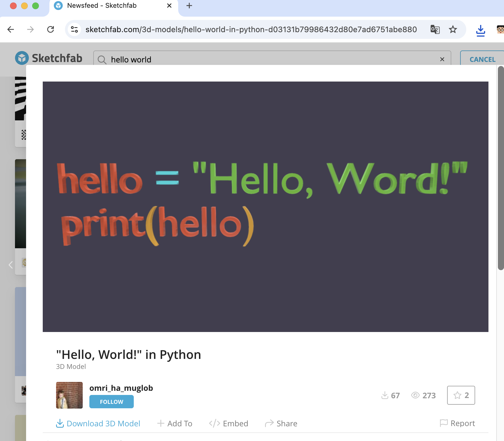Open browser downloads icon
This screenshot has height=441, width=504.
pyautogui.click(x=480, y=31)
